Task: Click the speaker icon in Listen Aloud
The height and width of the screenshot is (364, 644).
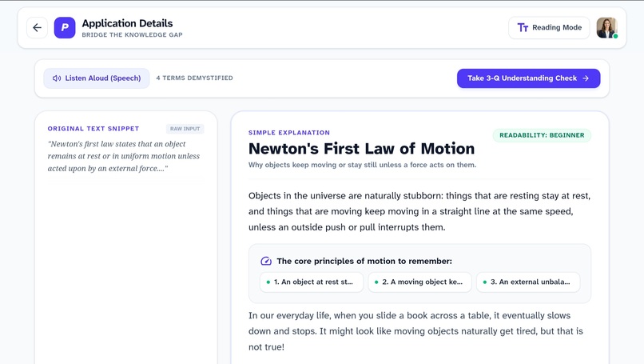Action: [x=57, y=78]
